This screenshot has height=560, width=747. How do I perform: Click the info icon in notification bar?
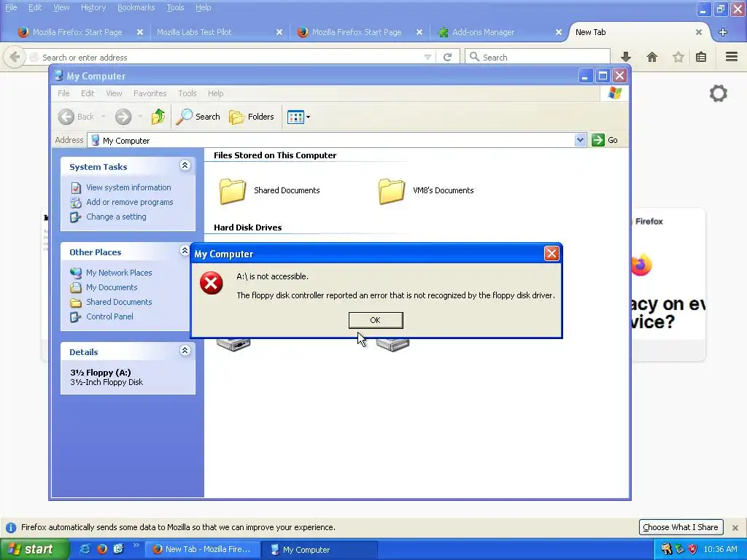click(11, 528)
